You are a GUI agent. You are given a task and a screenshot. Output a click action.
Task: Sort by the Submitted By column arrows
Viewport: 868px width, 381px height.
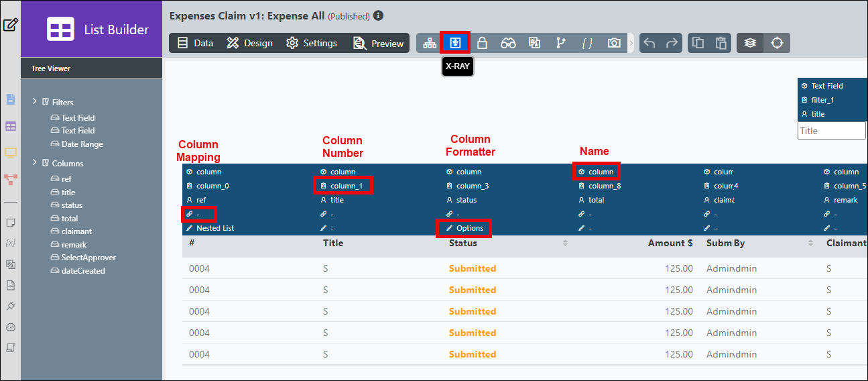coord(812,243)
